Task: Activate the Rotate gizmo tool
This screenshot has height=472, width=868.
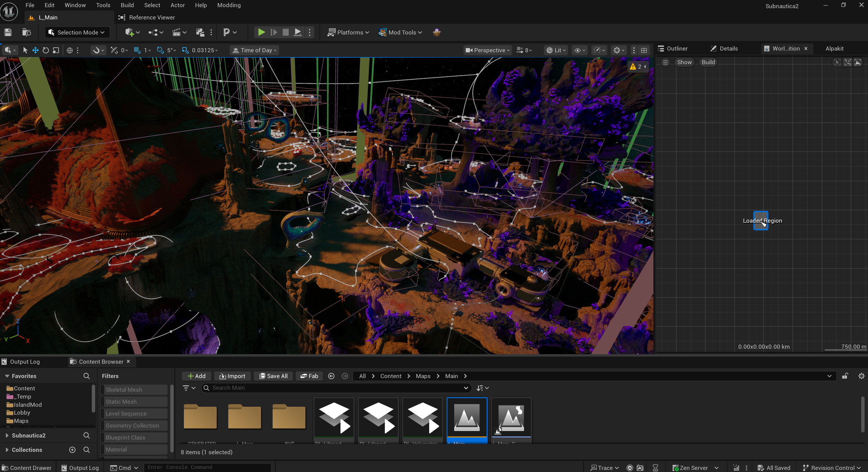Action: [46, 50]
